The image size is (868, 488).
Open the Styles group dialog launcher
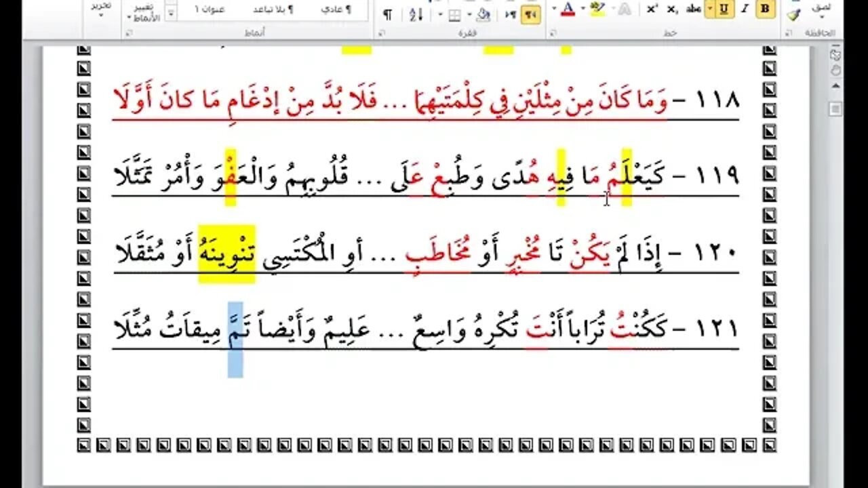(x=129, y=33)
